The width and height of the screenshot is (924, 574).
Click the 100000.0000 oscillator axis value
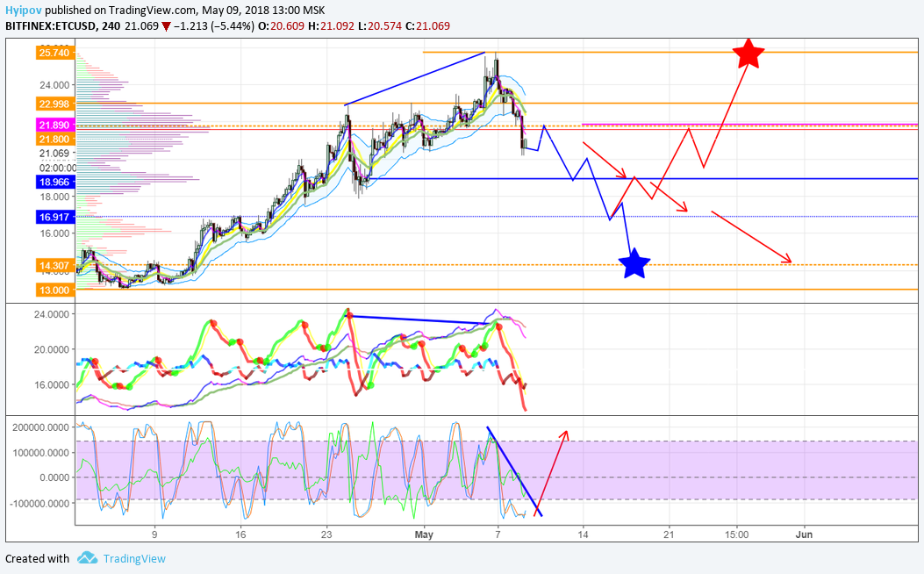pyautogui.click(x=40, y=453)
